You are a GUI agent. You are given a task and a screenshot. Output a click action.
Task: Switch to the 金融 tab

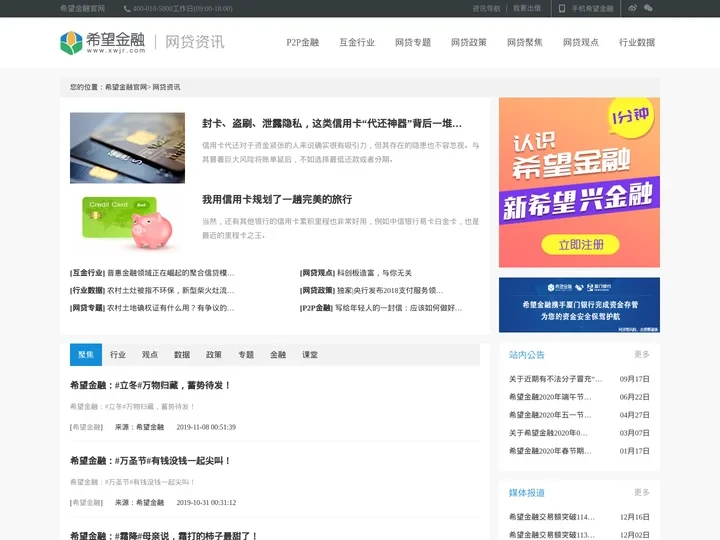pyautogui.click(x=278, y=354)
